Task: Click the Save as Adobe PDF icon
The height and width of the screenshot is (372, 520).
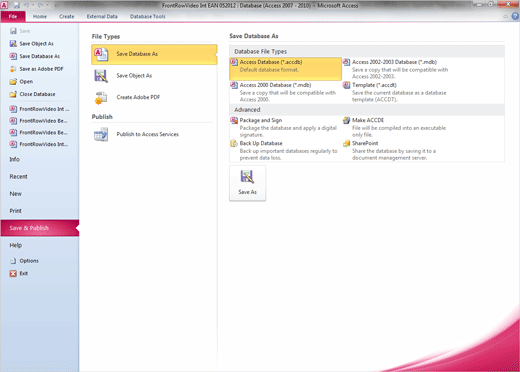Action: pos(13,69)
